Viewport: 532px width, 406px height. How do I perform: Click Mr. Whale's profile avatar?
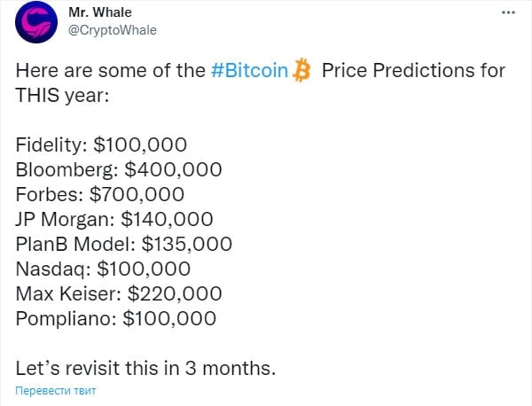click(x=35, y=26)
